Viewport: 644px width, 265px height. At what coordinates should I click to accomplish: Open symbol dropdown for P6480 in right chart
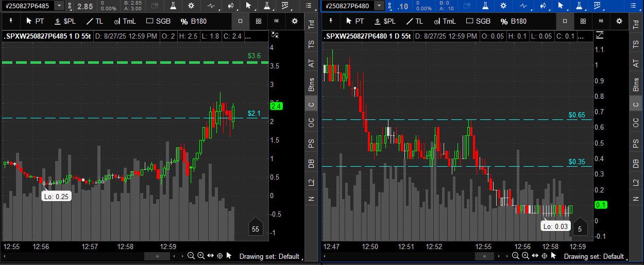coord(379,6)
